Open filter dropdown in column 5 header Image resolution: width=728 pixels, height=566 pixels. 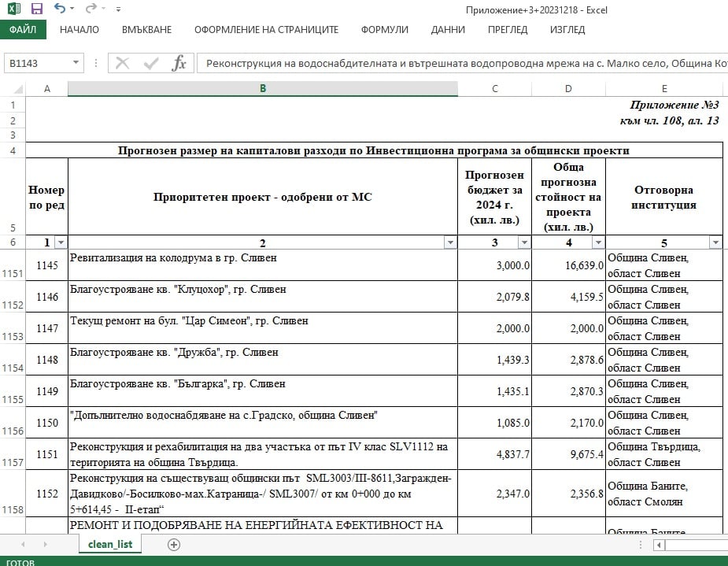(x=715, y=242)
